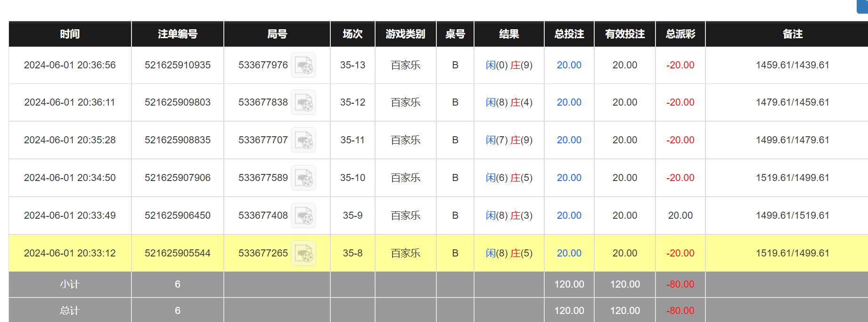
Task: Open blue 20.00 bet in highlighted row
Action: [x=569, y=253]
